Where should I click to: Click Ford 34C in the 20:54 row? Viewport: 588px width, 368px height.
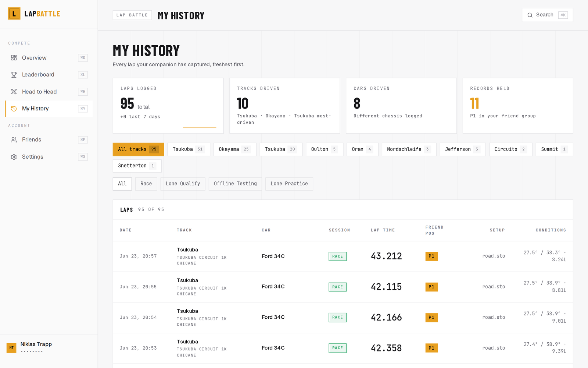click(x=273, y=317)
